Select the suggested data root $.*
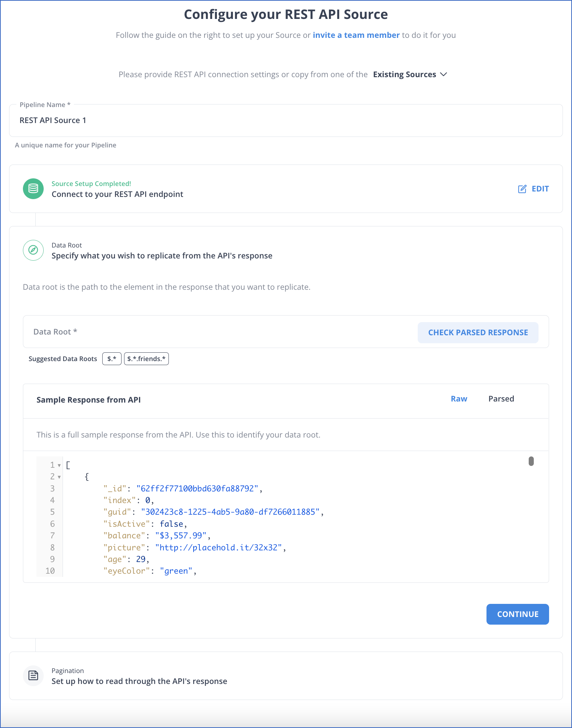This screenshot has width=572, height=728. (112, 359)
